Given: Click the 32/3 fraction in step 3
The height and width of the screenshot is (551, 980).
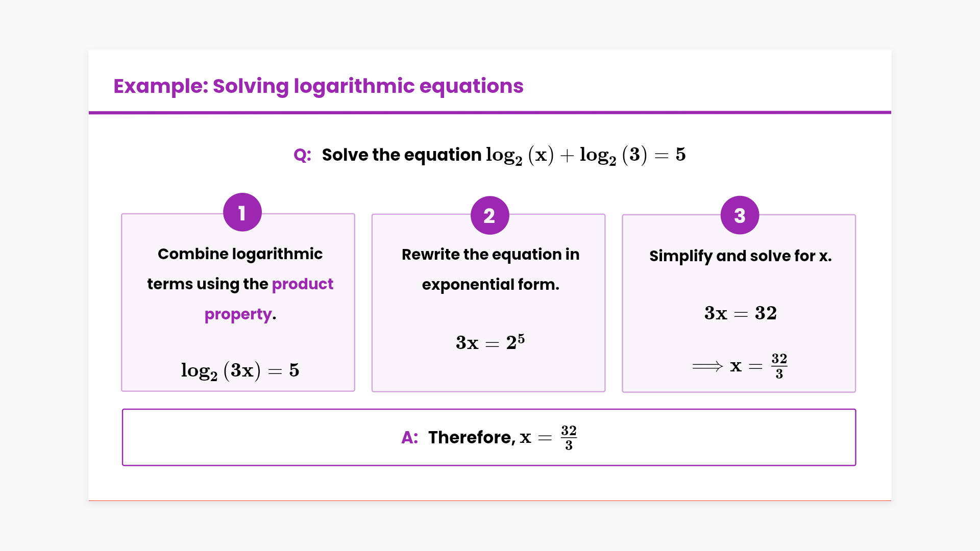Looking at the screenshot, I should [779, 366].
